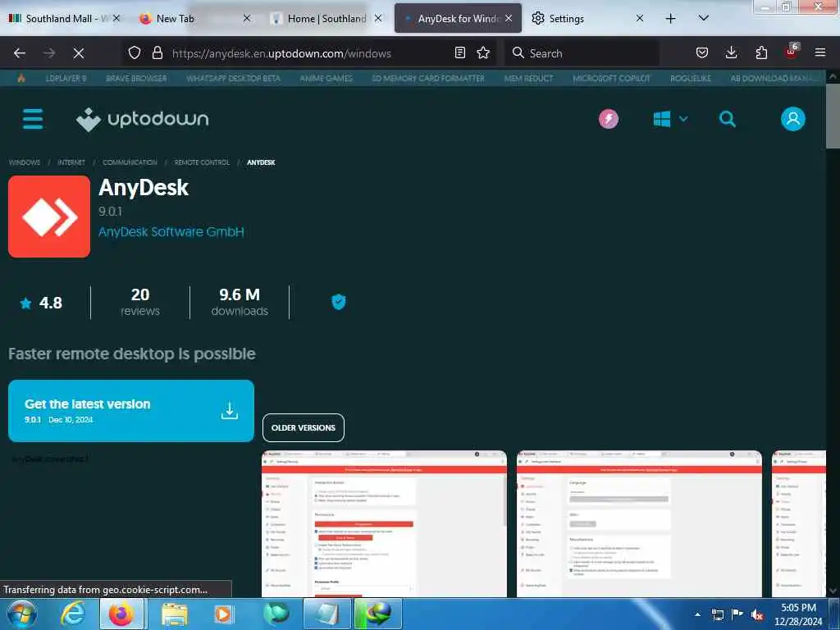Image resolution: width=840 pixels, height=630 pixels.
Task: Click the Uptodown logo
Action: click(143, 119)
